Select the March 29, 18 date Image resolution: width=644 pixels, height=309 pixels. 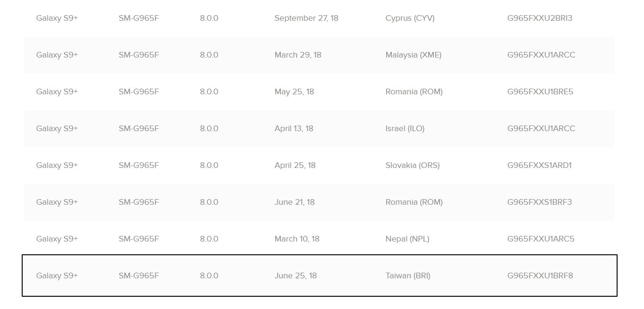297,55
